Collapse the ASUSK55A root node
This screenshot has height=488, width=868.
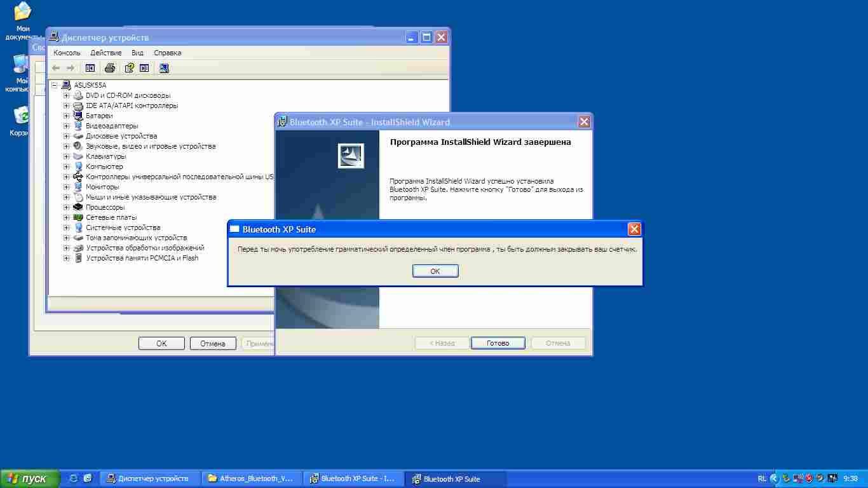56,85
